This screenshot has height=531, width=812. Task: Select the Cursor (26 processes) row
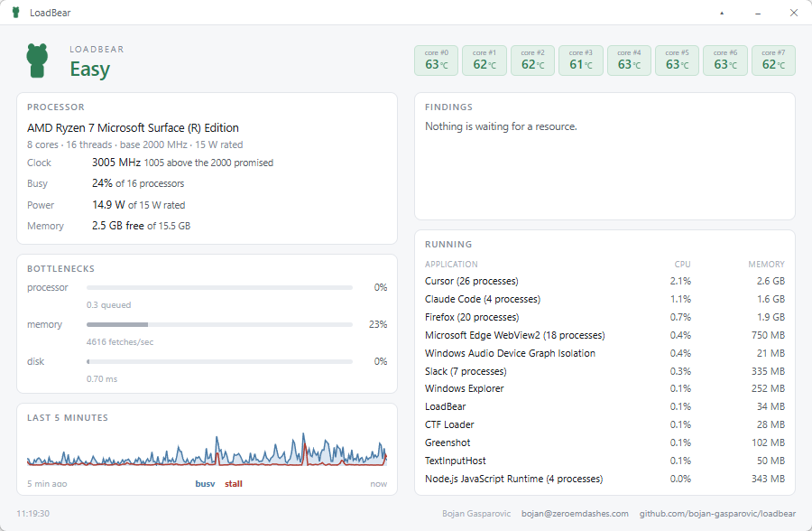(604, 281)
